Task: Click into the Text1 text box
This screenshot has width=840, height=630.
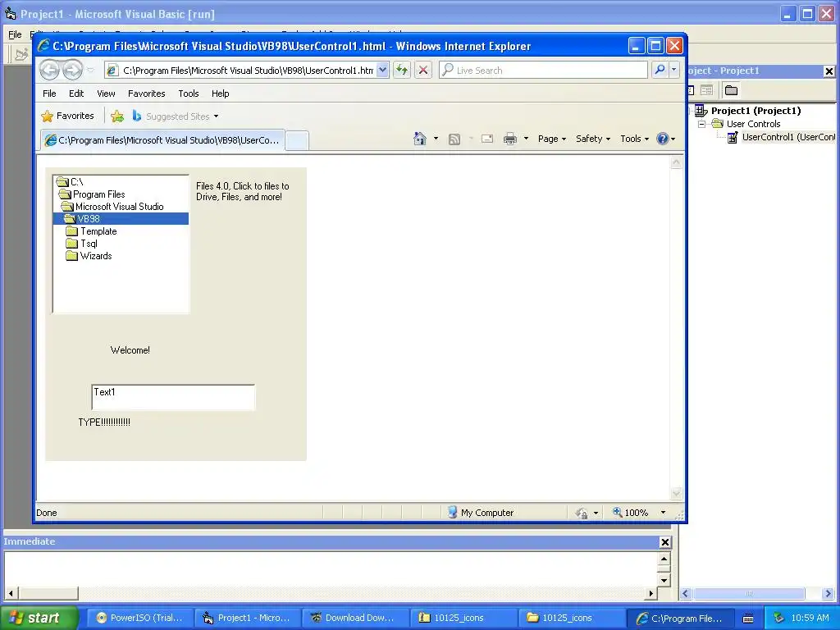Action: [173, 398]
